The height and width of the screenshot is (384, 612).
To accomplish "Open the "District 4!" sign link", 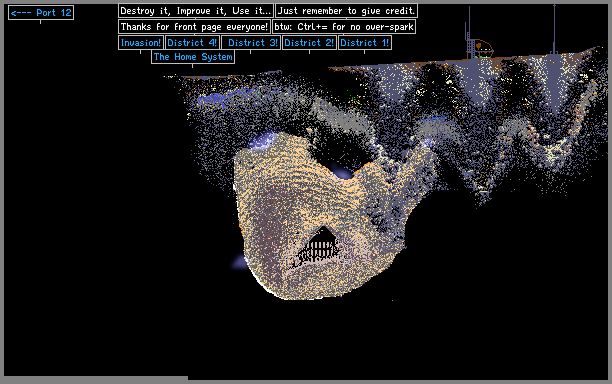I will point(192,43).
